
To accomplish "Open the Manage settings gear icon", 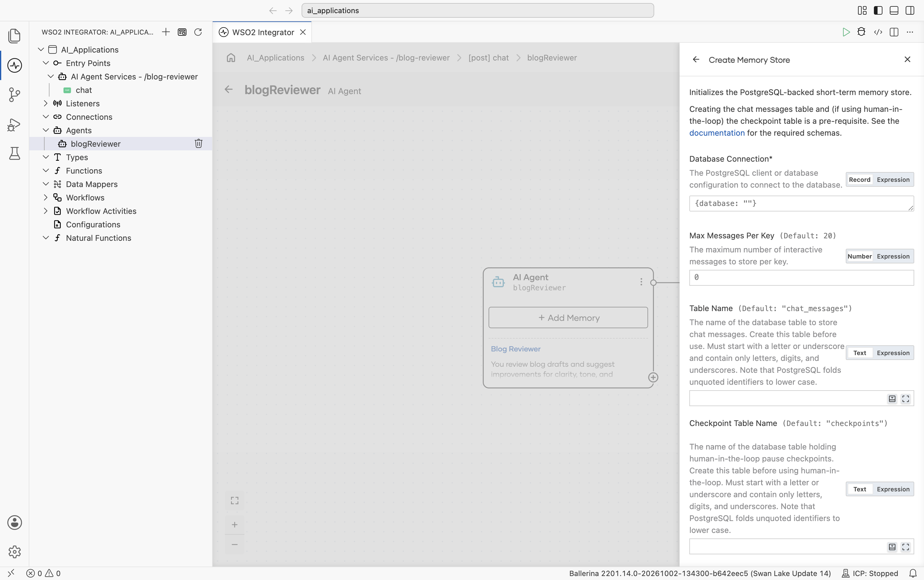I will (15, 552).
